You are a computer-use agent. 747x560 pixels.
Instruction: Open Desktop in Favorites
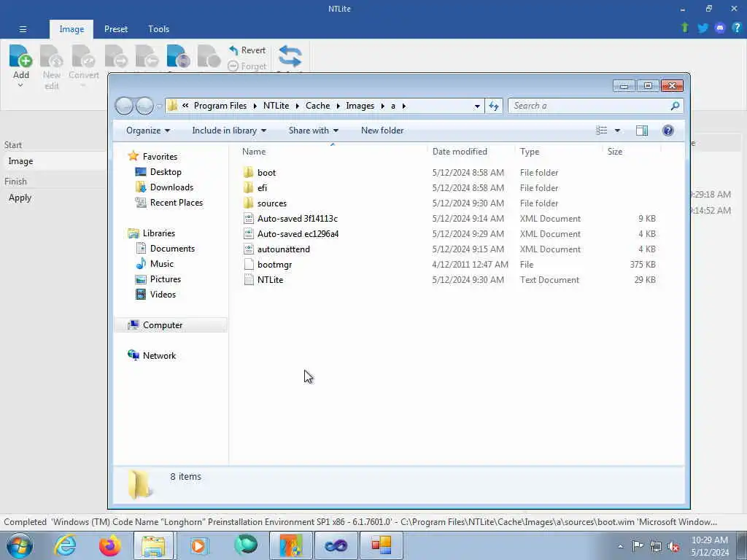point(166,172)
